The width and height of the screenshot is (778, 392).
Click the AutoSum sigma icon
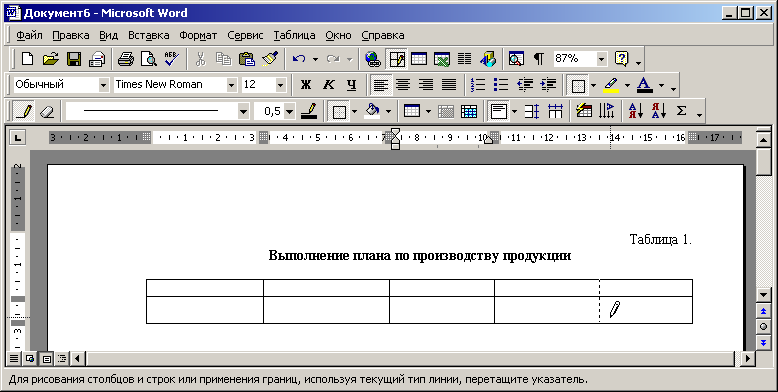tap(681, 112)
